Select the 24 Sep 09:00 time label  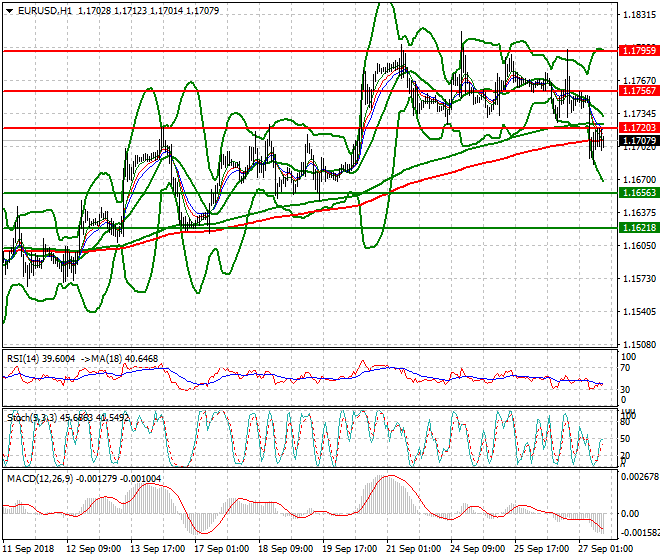[477, 549]
